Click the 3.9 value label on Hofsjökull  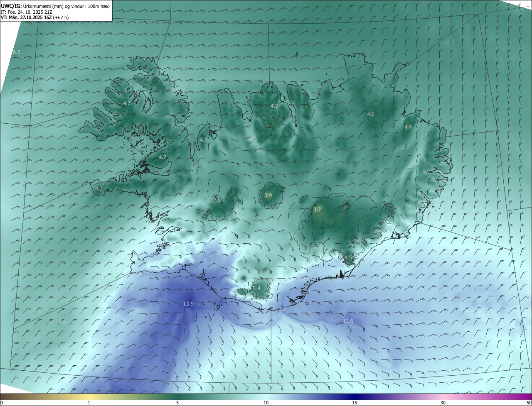[268, 195]
